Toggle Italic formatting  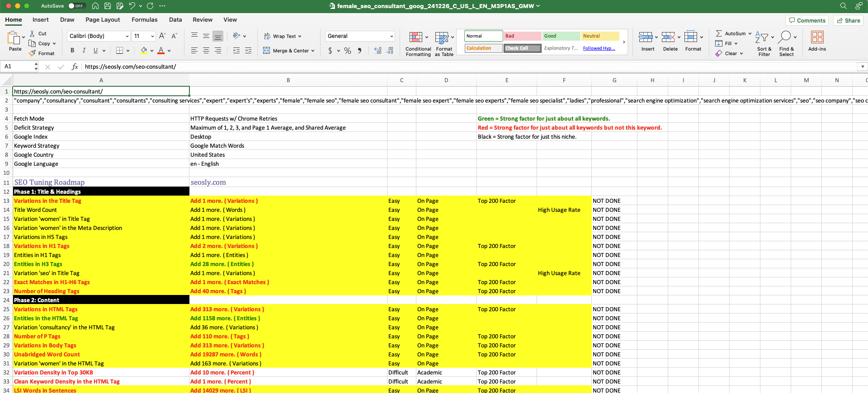point(84,51)
